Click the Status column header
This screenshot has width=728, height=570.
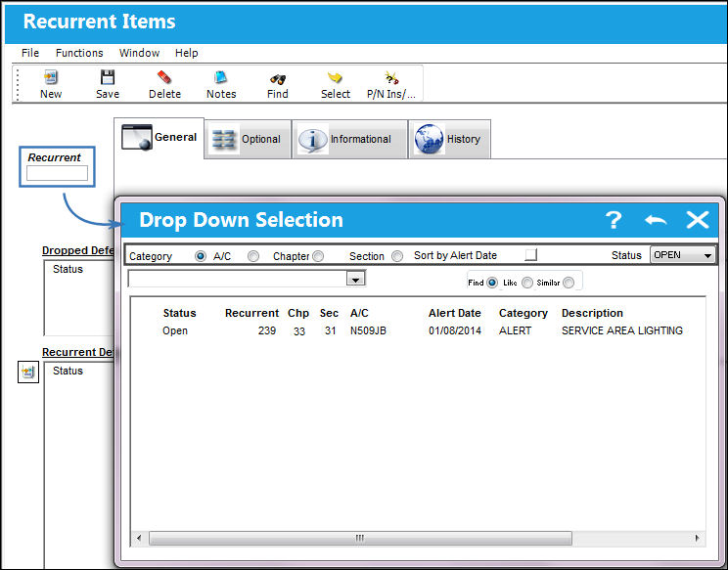[x=179, y=313]
